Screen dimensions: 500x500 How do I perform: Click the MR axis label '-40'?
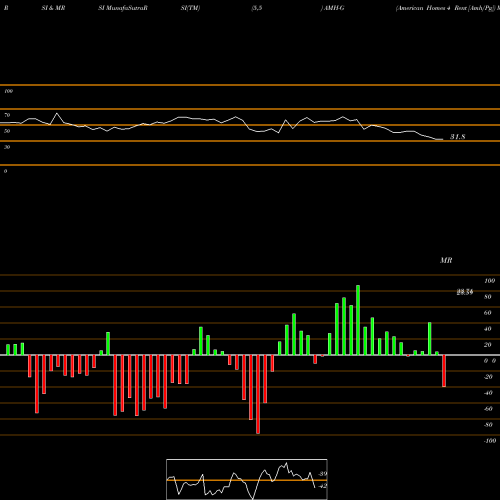tap(488, 393)
